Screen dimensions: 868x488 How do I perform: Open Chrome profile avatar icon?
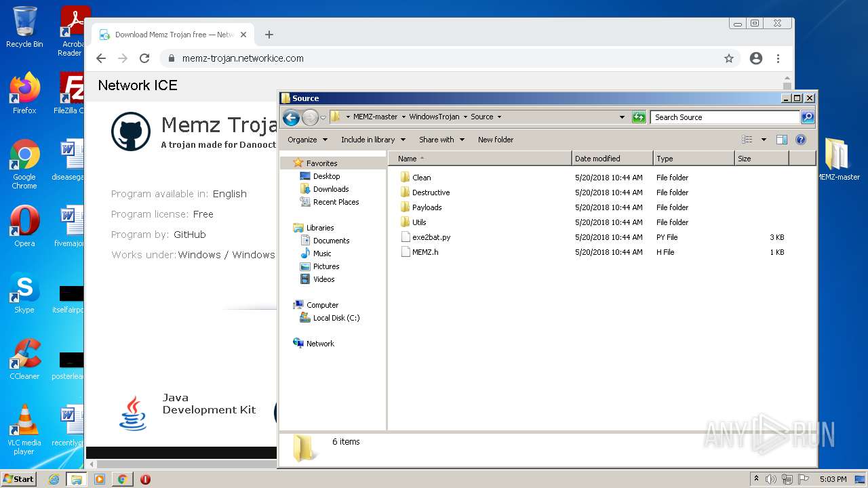(756, 58)
